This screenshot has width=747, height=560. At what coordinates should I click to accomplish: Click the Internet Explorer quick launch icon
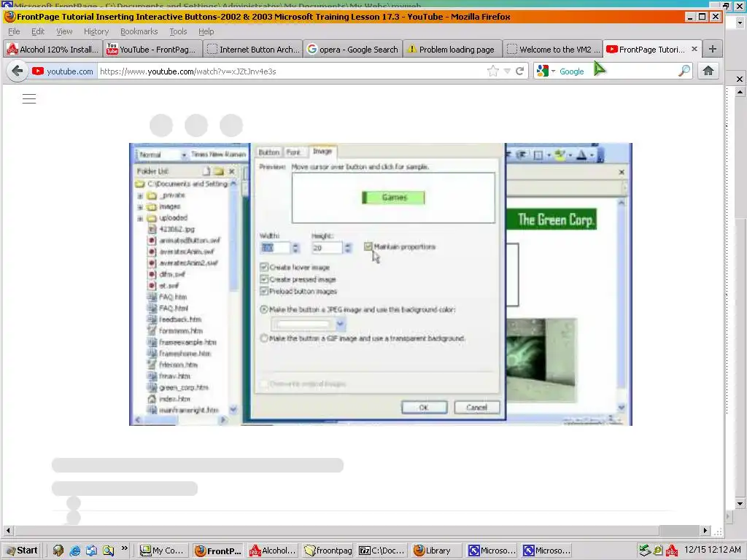75,551
